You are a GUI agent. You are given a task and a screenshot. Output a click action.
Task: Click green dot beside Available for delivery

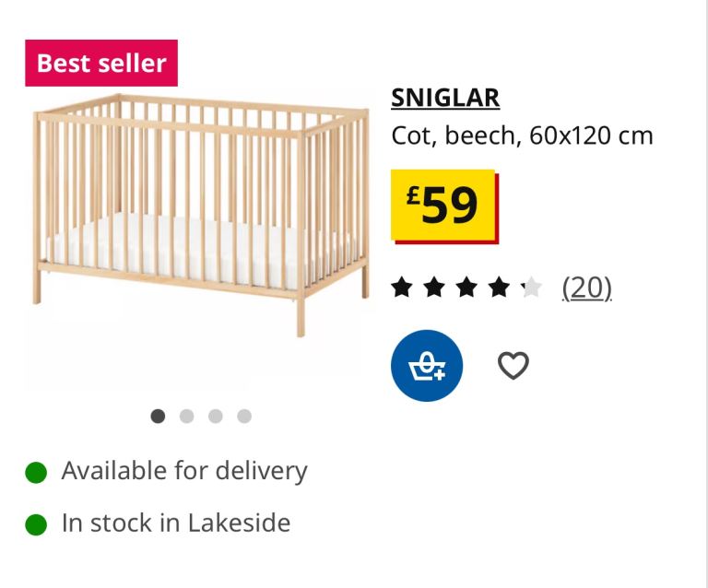36,472
